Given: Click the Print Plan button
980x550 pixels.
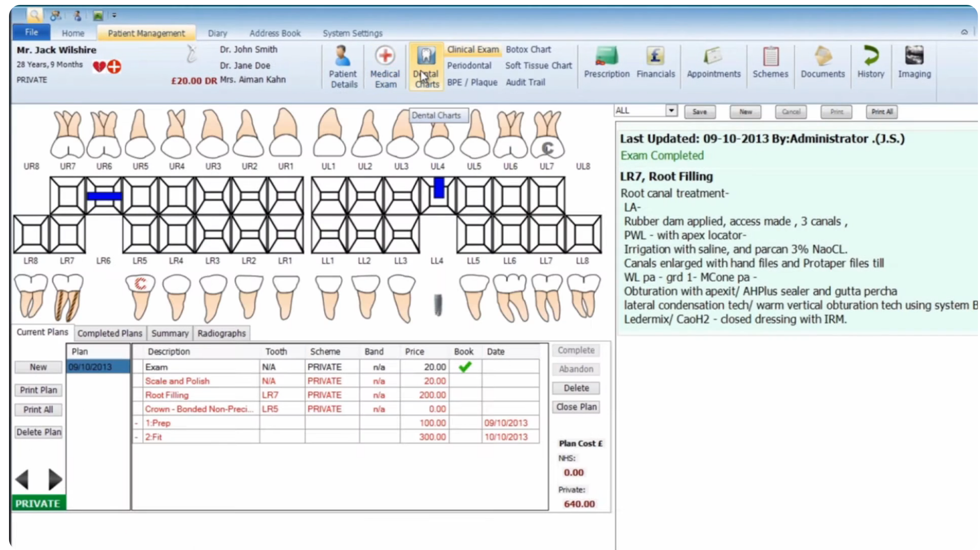Looking at the screenshot, I should coord(38,390).
